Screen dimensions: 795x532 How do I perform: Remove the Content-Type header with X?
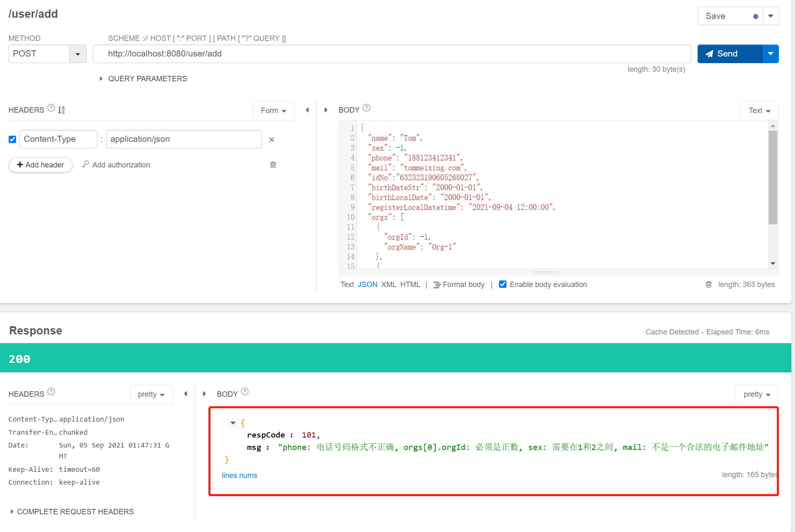(272, 139)
